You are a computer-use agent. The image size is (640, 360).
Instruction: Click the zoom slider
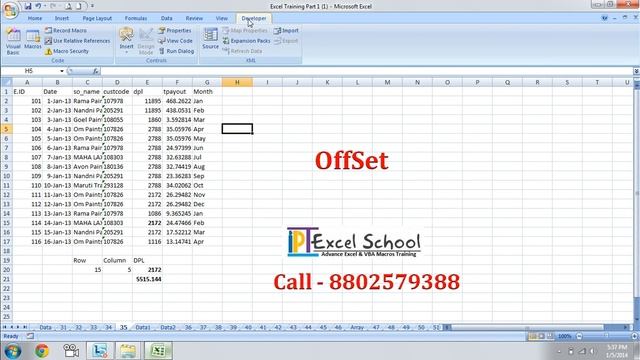coord(607,336)
